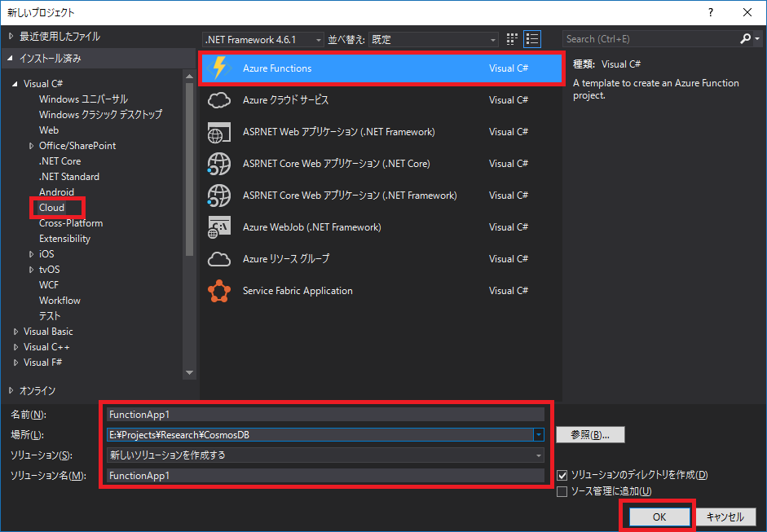
Task: Expand the Office/SharePoint node
Action: pos(31,146)
